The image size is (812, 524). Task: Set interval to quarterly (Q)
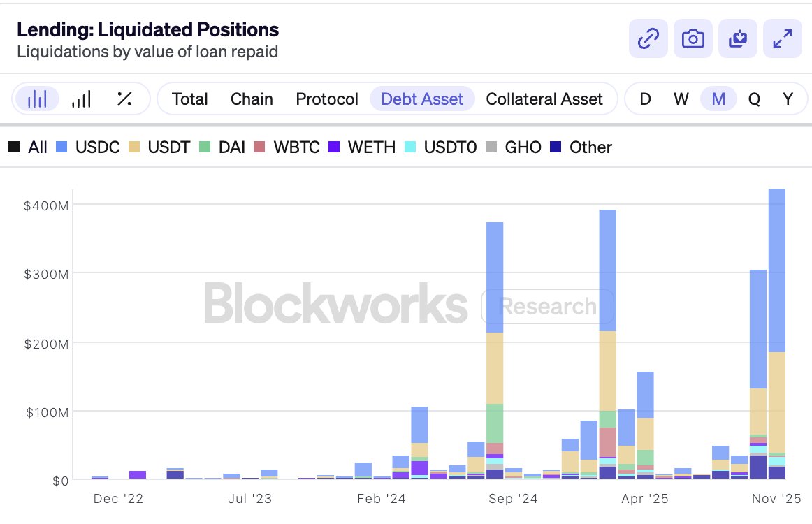[x=754, y=99]
